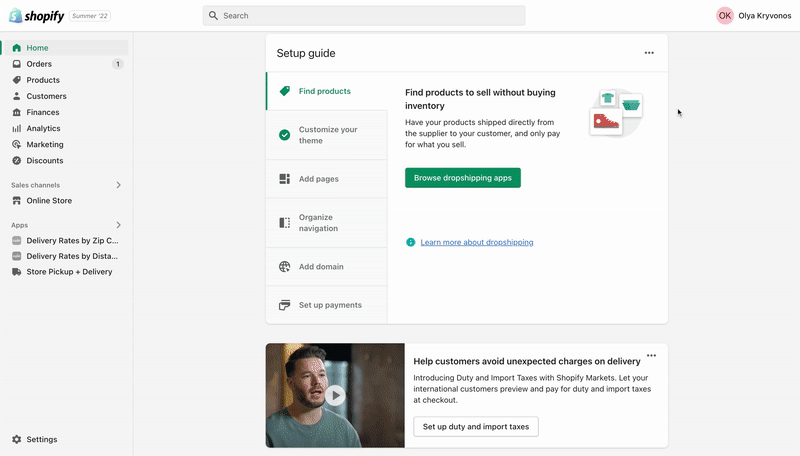
Task: Click the Orders inbox icon
Action: 16,64
